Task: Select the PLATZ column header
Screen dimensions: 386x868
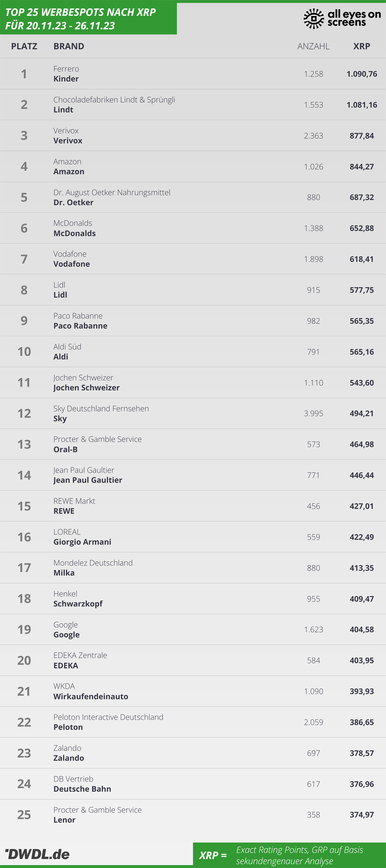Action: [24, 46]
